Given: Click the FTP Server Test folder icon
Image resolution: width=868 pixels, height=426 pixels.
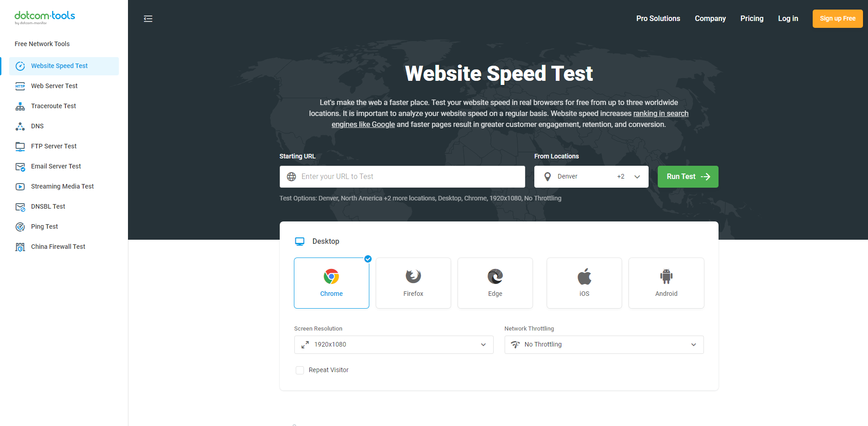Looking at the screenshot, I should (20, 147).
